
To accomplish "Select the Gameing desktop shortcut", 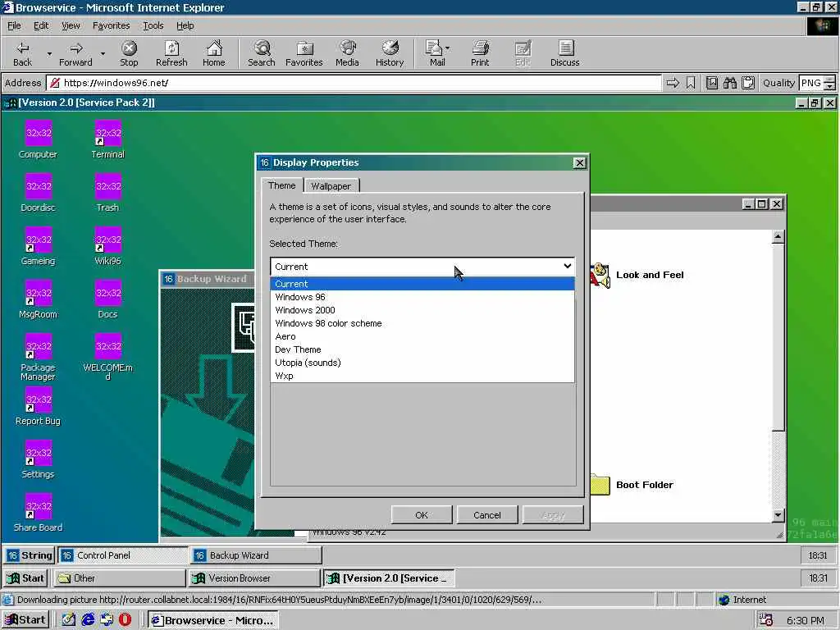I will 38,246.
